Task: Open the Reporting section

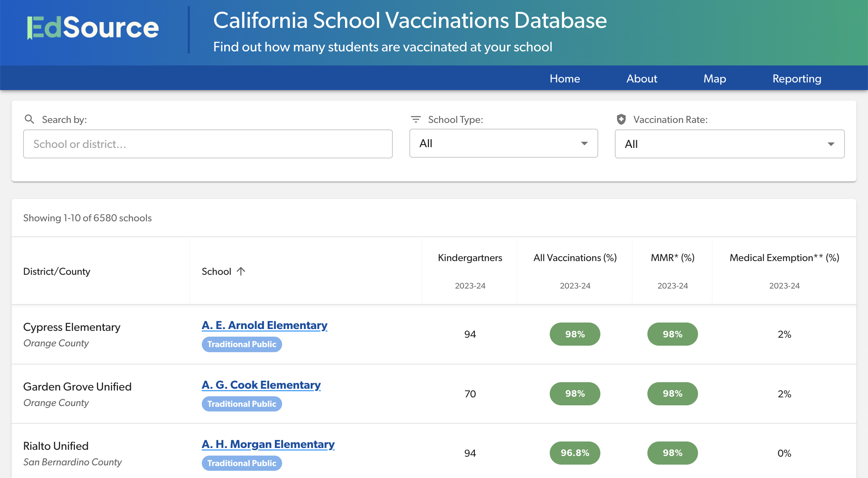Action: (x=797, y=78)
